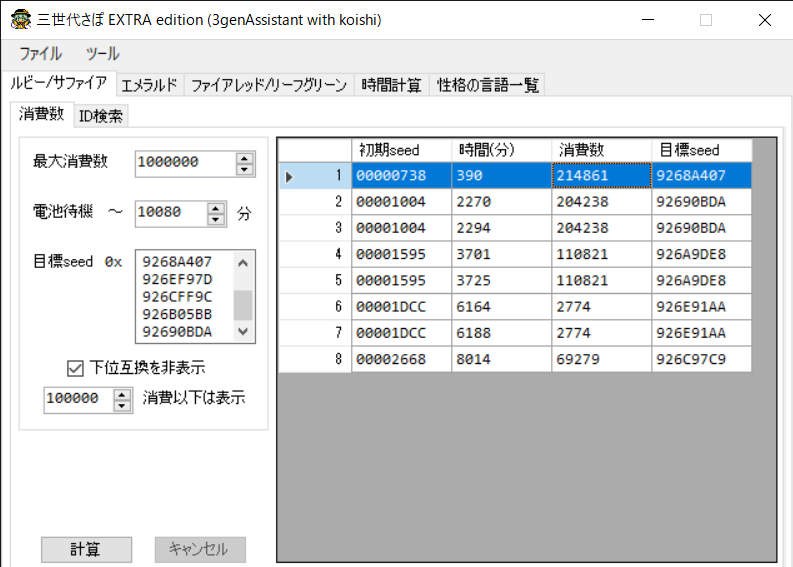Select row header number 4
The height and width of the screenshot is (567, 793).
coord(315,254)
